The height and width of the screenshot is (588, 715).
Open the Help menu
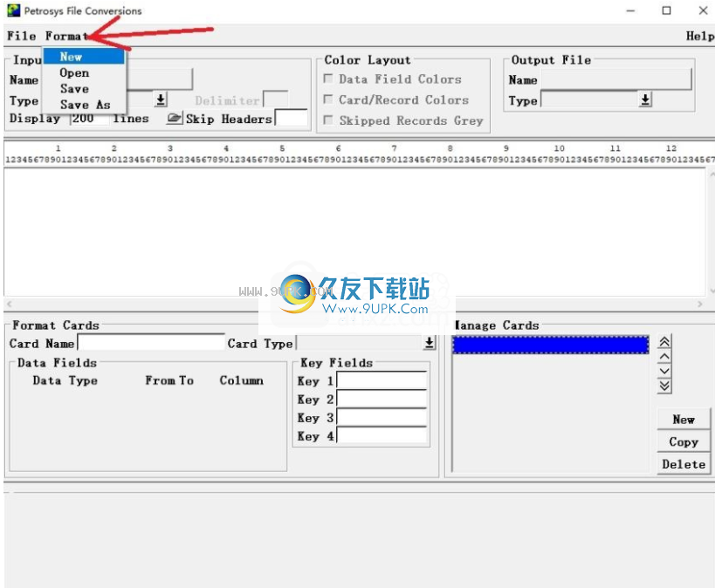coord(700,36)
